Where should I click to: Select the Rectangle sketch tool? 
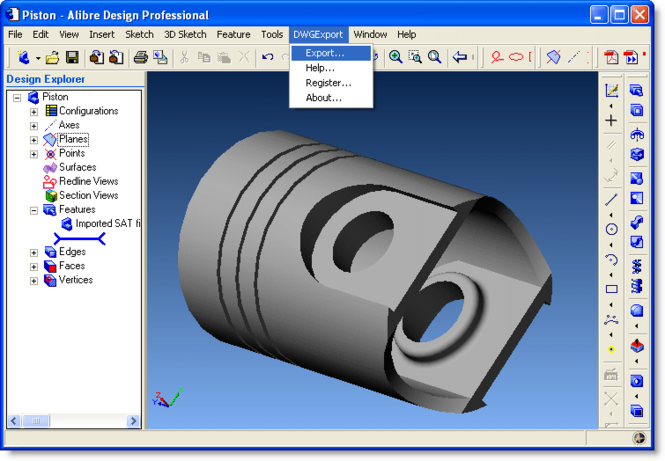coord(611,289)
